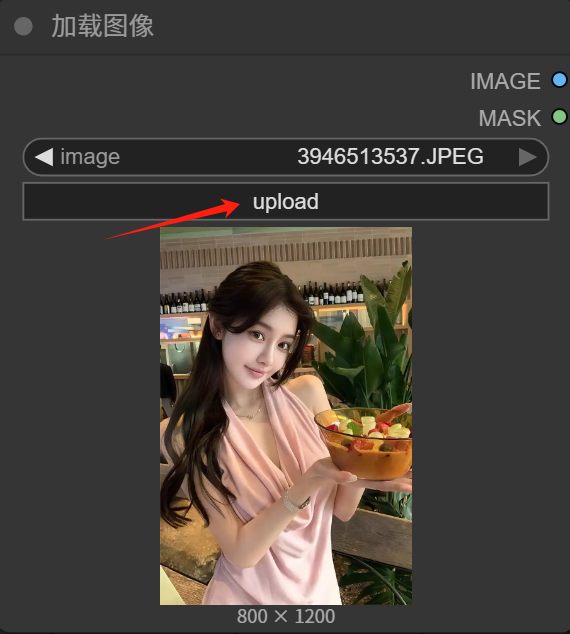
Task: Open the image file dropdown 3946513537.JPEG
Action: (x=285, y=157)
